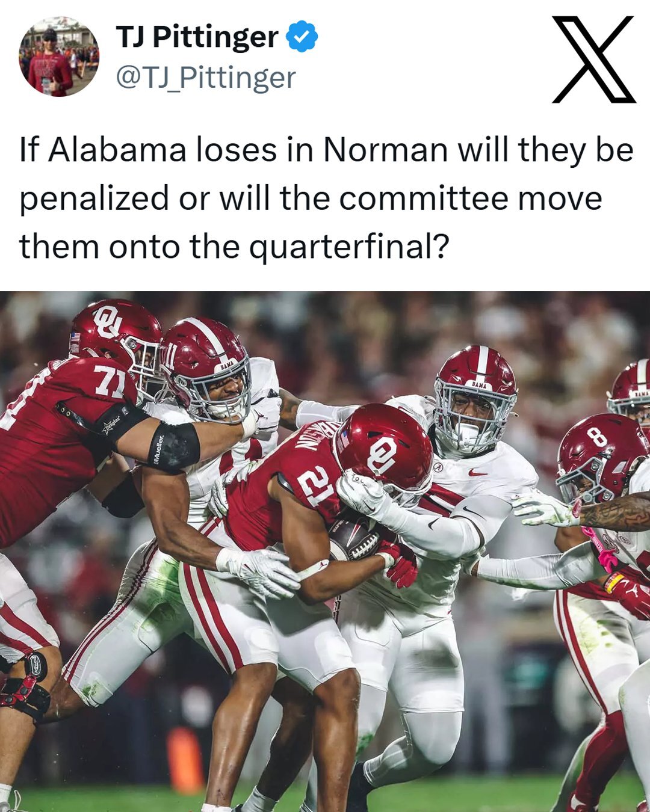Click the number 8 on the Alabama helmet

point(596,437)
